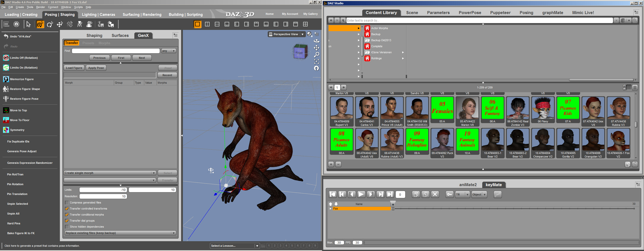
Task: Uncheck Transfer conditional morphs
Action: [67, 215]
